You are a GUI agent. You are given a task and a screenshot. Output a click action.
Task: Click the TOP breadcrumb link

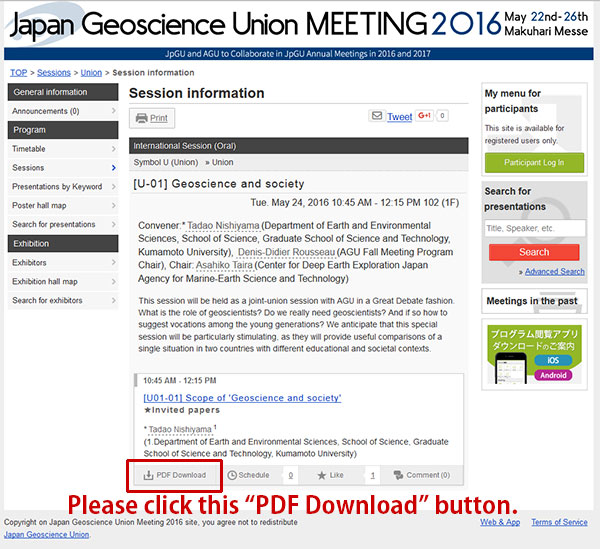point(18,73)
